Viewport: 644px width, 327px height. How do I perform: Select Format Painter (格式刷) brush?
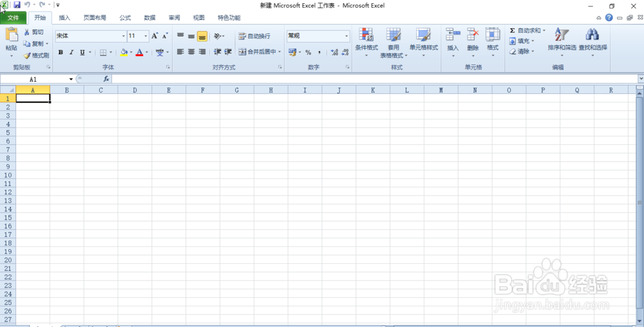[27, 55]
